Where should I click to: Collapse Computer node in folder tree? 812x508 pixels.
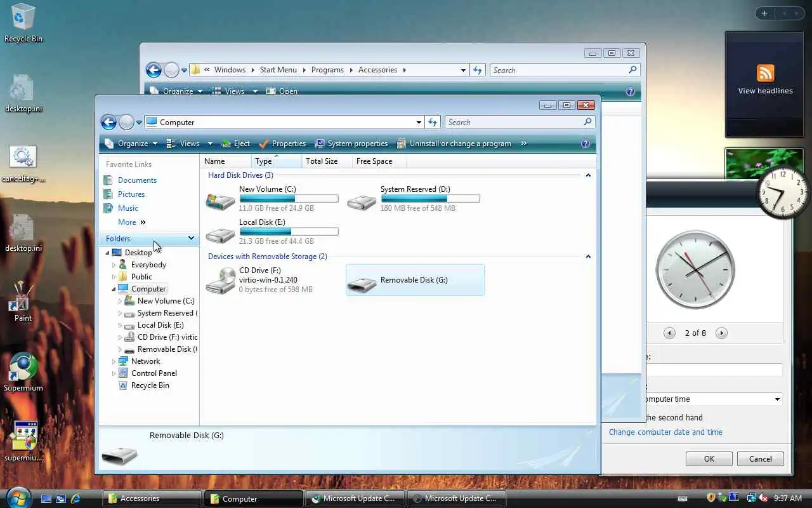click(114, 289)
